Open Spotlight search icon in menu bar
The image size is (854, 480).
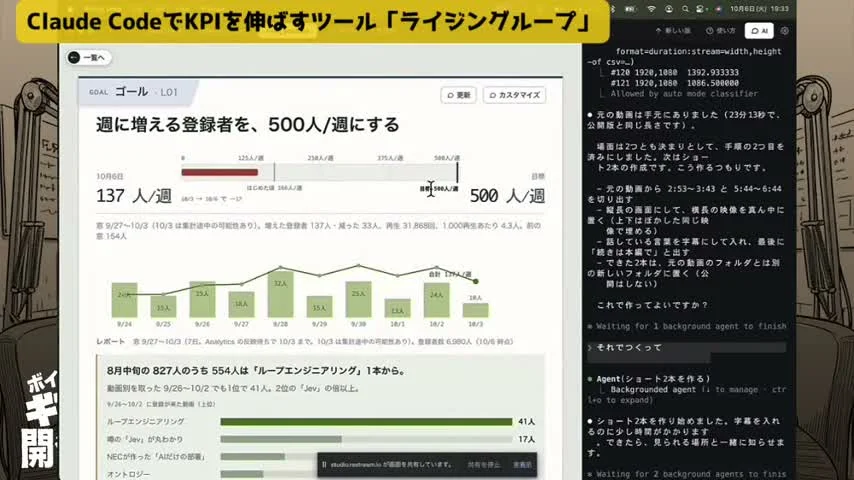click(685, 9)
